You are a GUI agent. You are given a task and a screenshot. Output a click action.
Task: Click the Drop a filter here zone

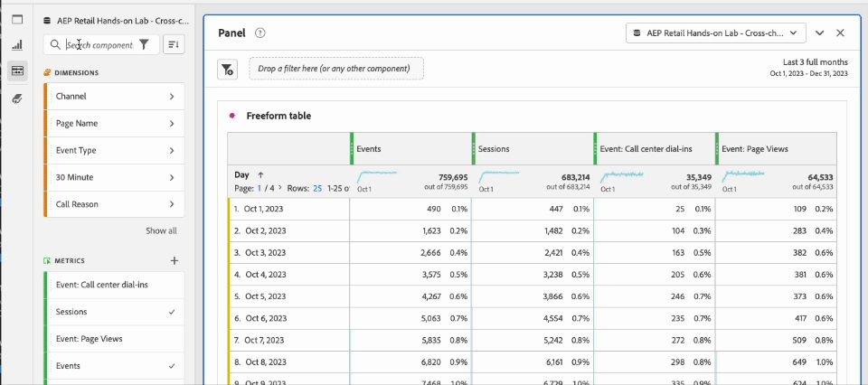click(x=336, y=70)
